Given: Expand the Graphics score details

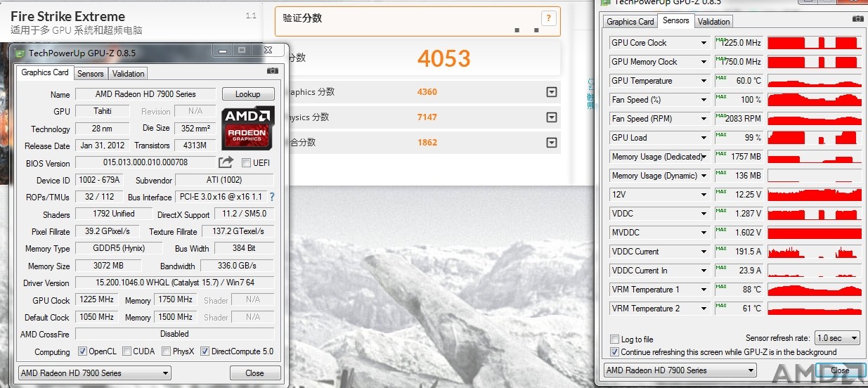Looking at the screenshot, I should point(552,92).
